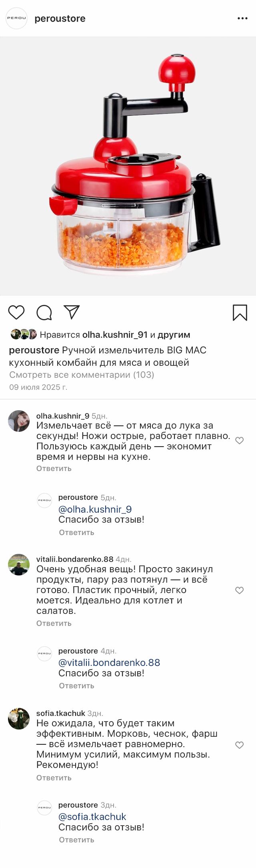This screenshot has width=256, height=868.
Task: Reply to sofia.tkachuk's comment
Action: 54,778
